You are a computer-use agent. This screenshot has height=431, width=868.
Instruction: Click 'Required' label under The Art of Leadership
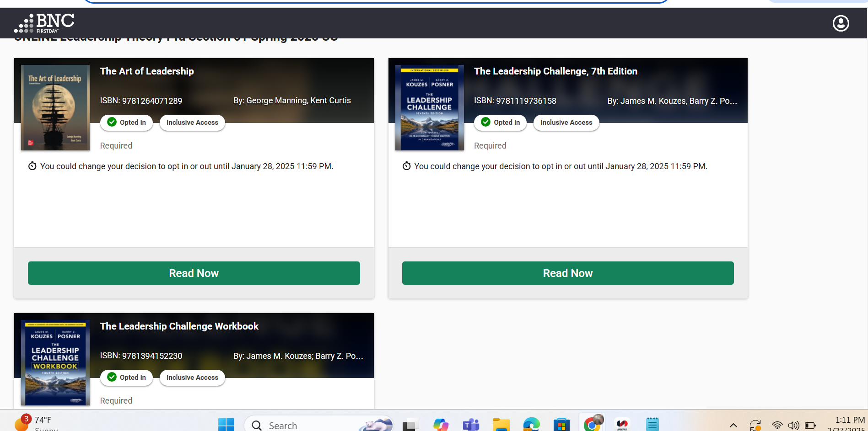click(x=116, y=146)
